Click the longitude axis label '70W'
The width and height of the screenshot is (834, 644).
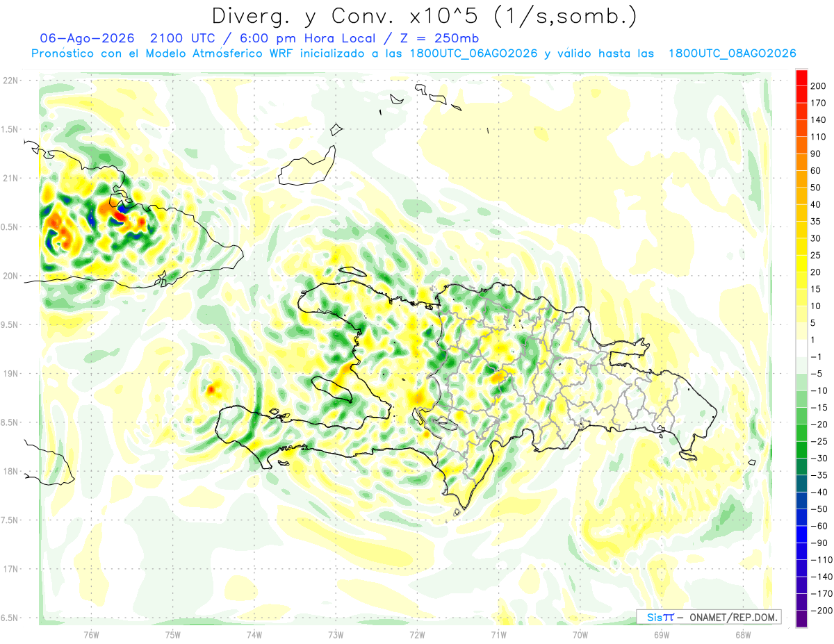point(580,634)
